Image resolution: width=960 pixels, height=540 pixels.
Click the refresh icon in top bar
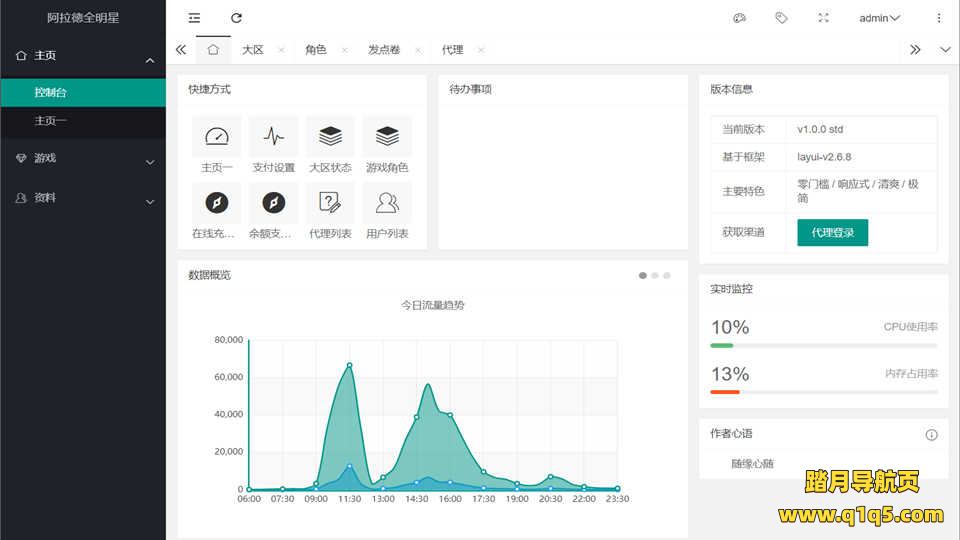tap(236, 18)
